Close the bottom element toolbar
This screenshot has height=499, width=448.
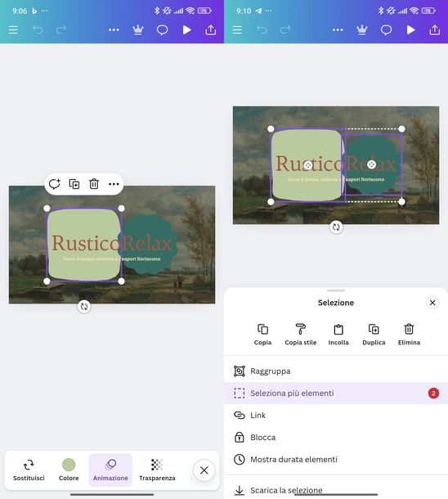pos(204,470)
